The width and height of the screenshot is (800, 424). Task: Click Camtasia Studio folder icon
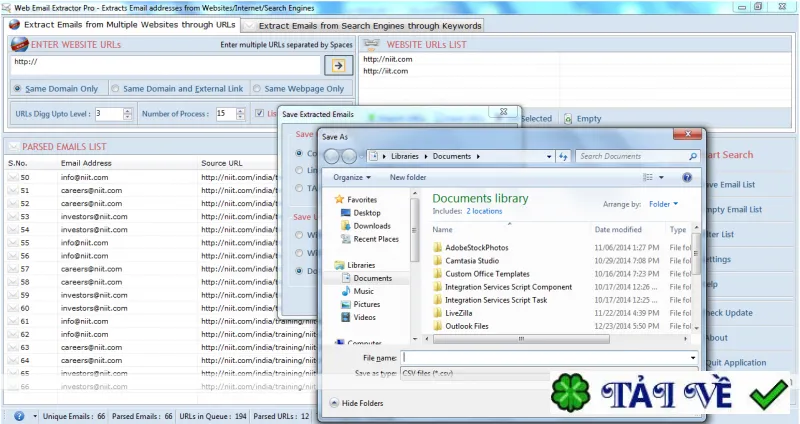point(437,260)
